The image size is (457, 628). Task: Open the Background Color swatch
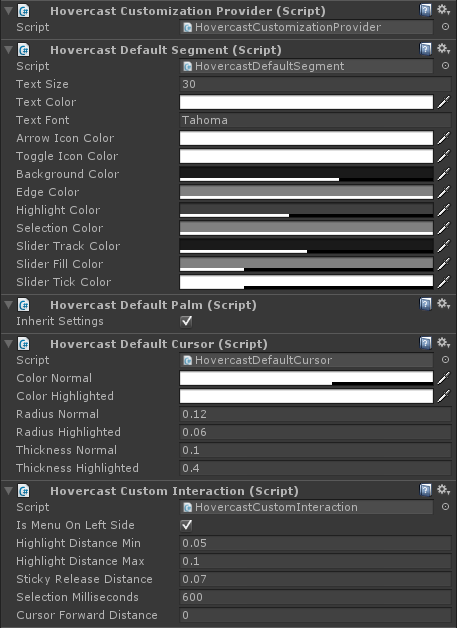point(306,174)
